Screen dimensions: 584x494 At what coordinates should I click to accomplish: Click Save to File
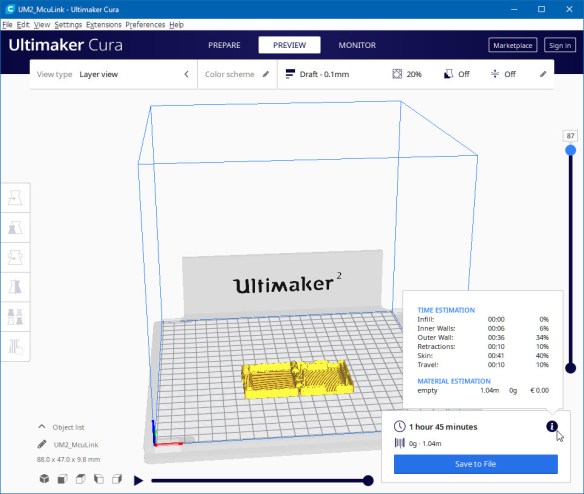point(476,464)
